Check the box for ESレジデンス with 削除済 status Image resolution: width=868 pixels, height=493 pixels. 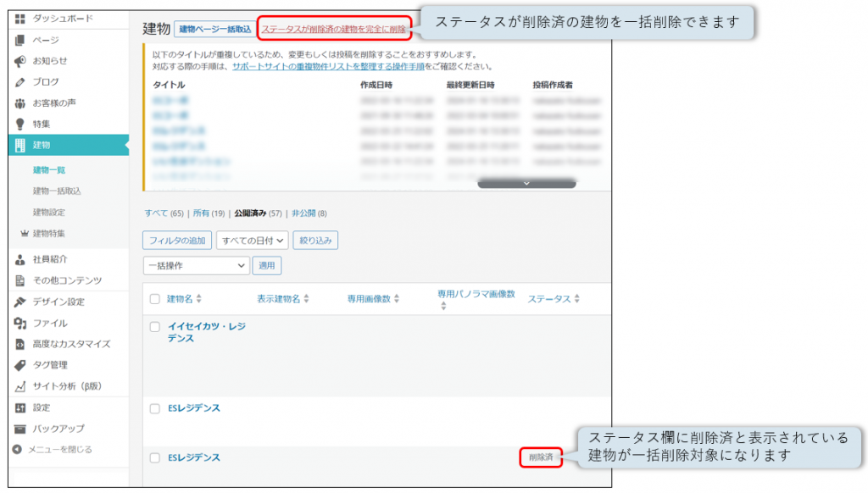click(154, 457)
